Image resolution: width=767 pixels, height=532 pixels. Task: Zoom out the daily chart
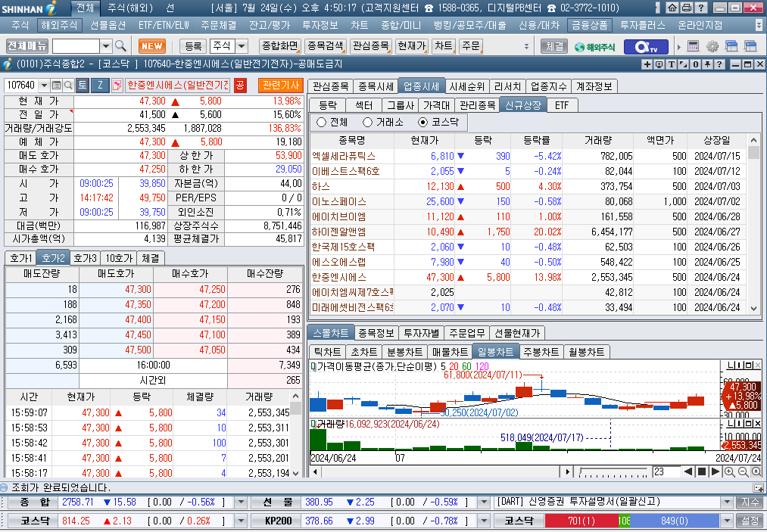pos(743,472)
